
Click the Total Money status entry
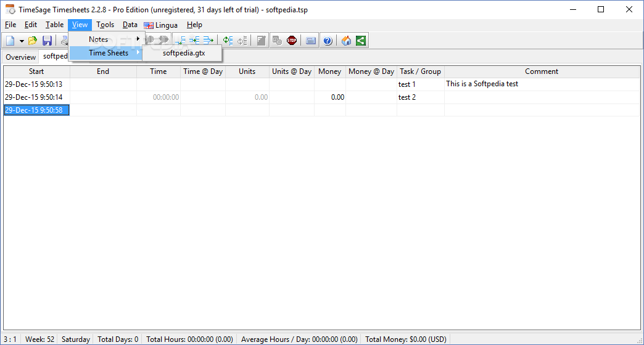pos(405,339)
